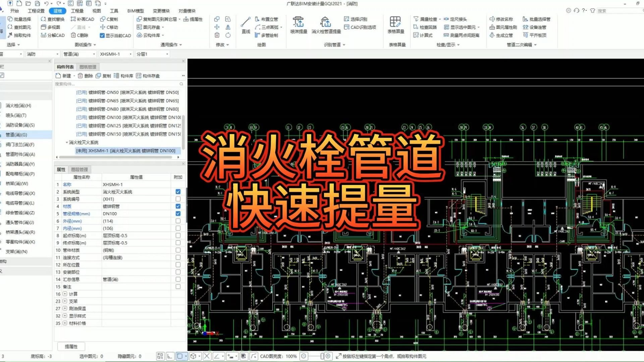Switch to the 图纸管理 tab
This screenshot has height=362, width=644.
point(88,67)
